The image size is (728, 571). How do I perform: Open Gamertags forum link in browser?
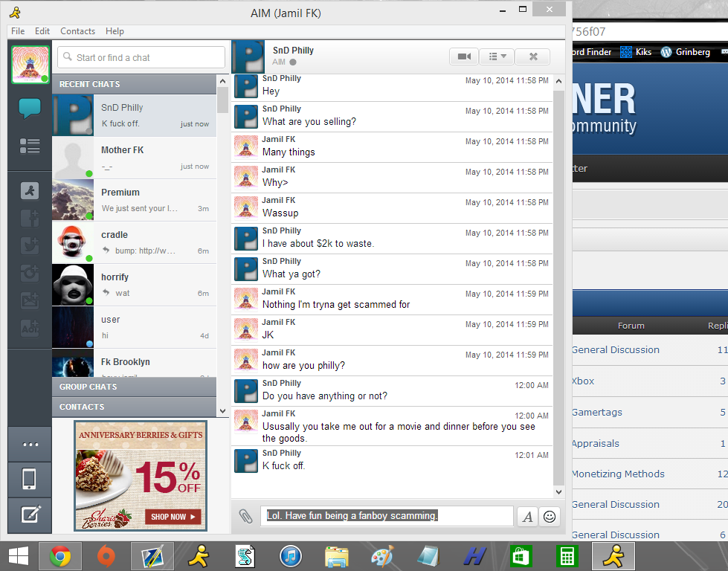coord(597,412)
